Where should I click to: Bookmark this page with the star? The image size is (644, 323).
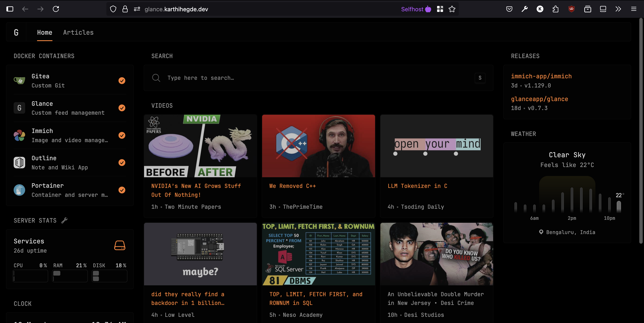[x=452, y=9]
